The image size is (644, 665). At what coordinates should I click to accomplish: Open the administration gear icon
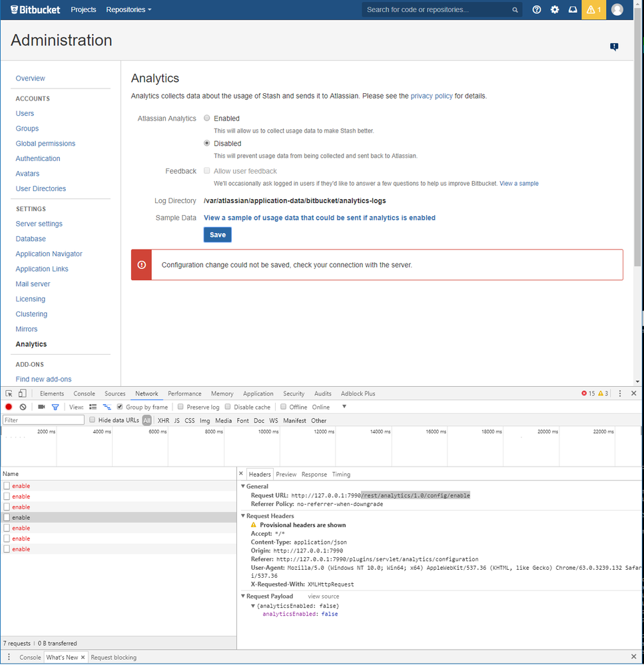tap(555, 9)
